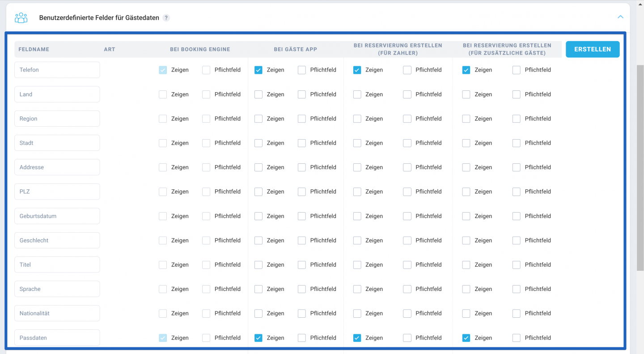Enable PLZ Zeigen under Booking Engine
644x354 pixels.
click(x=163, y=192)
